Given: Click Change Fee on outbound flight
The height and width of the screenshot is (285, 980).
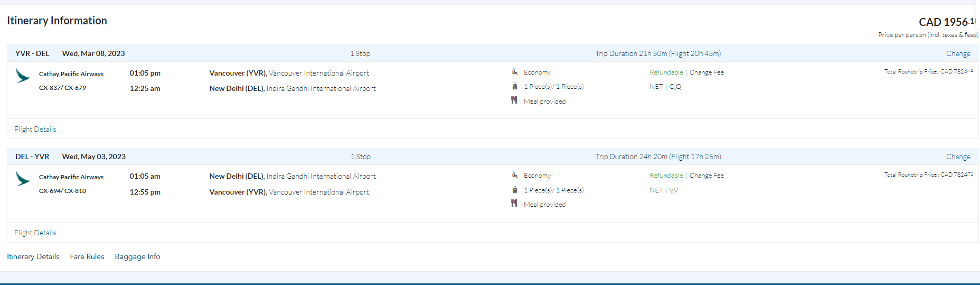Looking at the screenshot, I should (706, 72).
